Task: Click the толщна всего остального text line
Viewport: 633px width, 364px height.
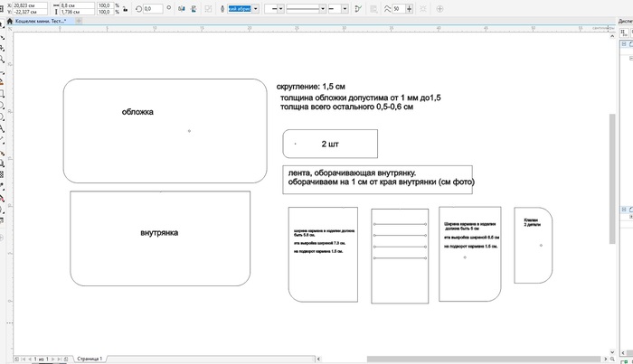Action: pyautogui.click(x=346, y=107)
